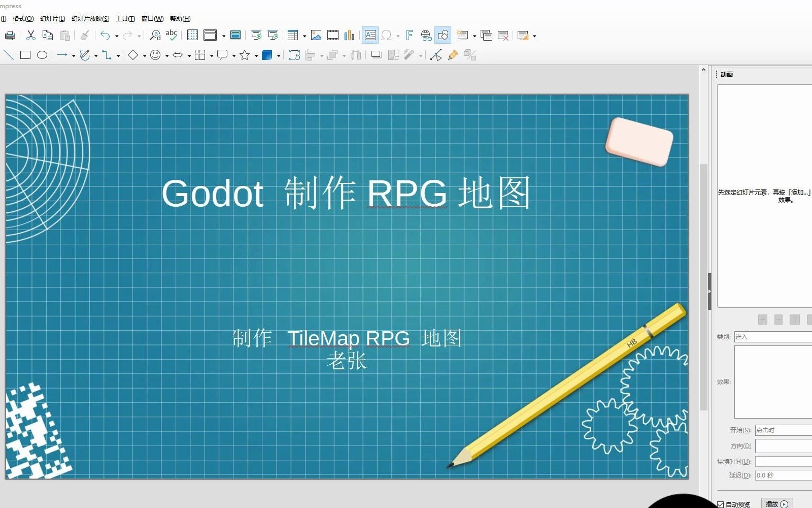
Task: Click the Special Character omega icon
Action: click(386, 36)
